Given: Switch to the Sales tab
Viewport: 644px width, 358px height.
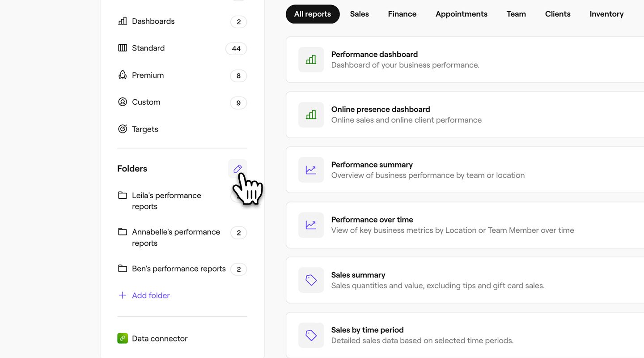Looking at the screenshot, I should click(x=359, y=14).
